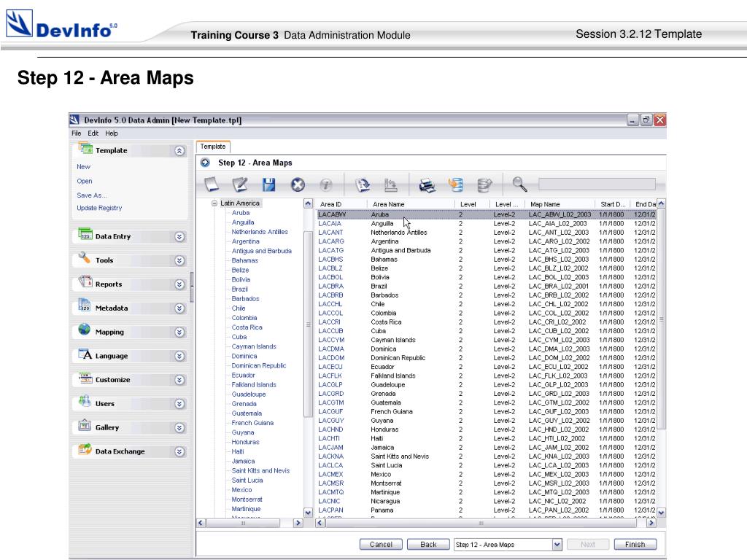Open the File menu
This screenshot has width=747, height=560.
coord(76,133)
